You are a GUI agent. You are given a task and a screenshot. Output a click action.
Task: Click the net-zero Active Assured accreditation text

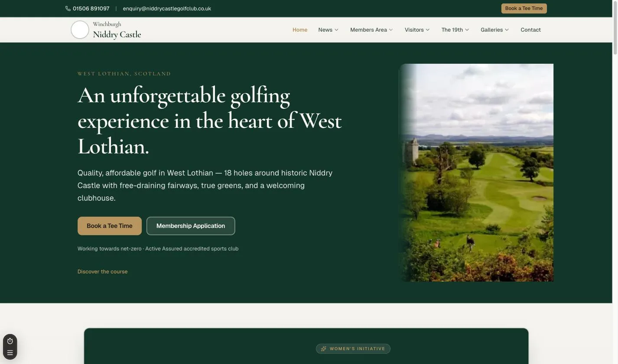pos(158,249)
